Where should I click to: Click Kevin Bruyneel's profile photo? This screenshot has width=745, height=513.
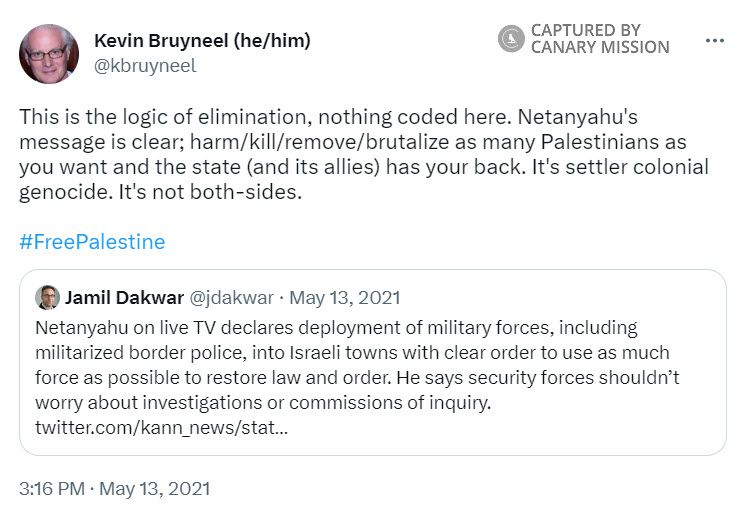[48, 54]
